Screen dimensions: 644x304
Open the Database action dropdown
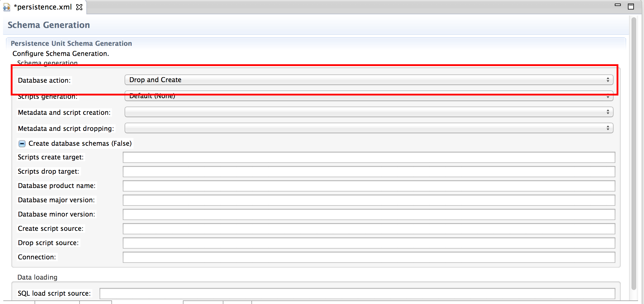click(369, 80)
